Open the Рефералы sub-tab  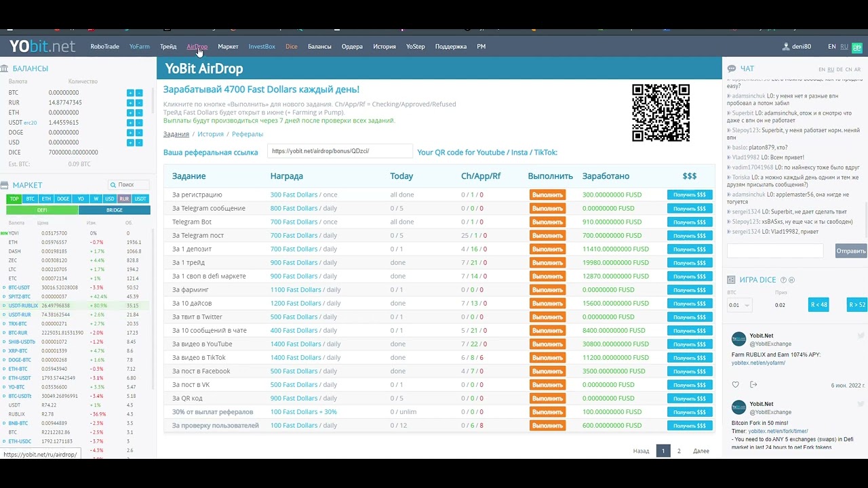pos(248,134)
